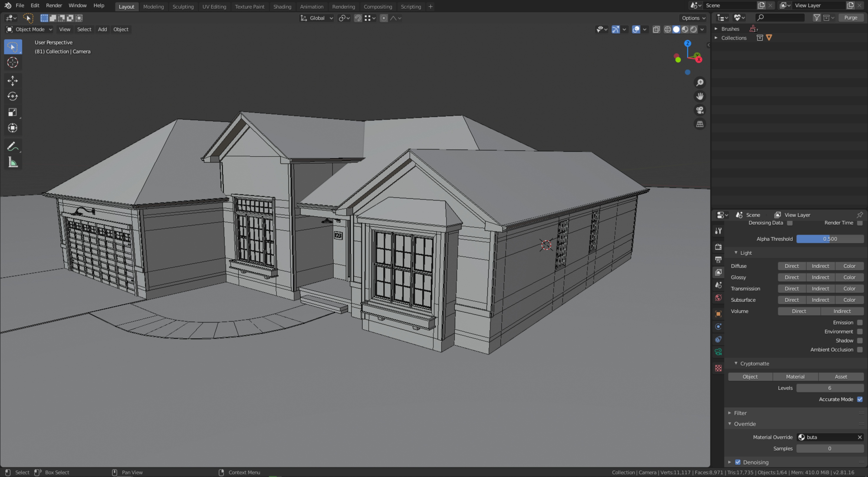Expand the Brushes tree item
Screen dimensions: 868x477
716,29
